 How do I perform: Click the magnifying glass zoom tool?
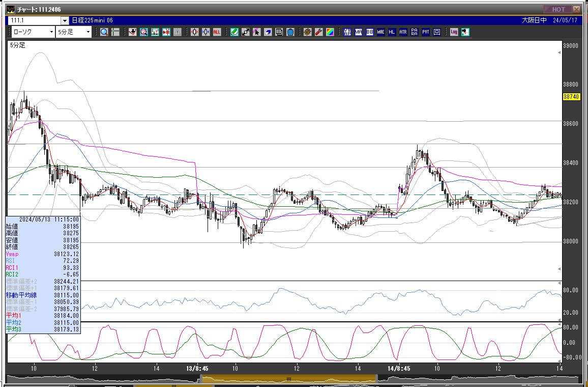point(104,32)
